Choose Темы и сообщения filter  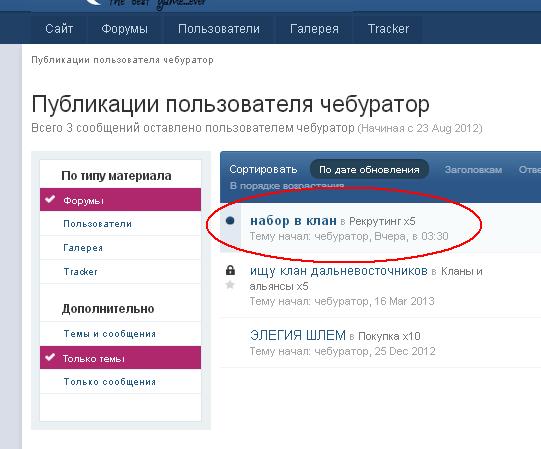(120, 334)
